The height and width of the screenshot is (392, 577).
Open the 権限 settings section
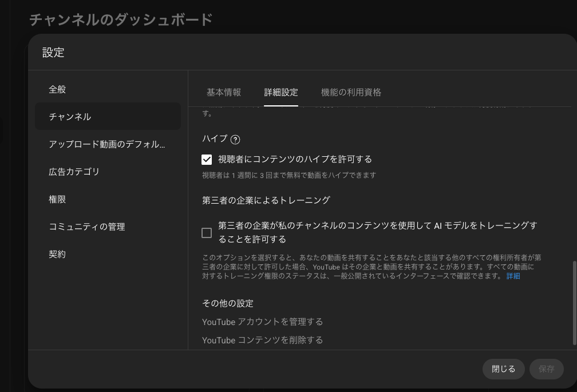point(57,199)
